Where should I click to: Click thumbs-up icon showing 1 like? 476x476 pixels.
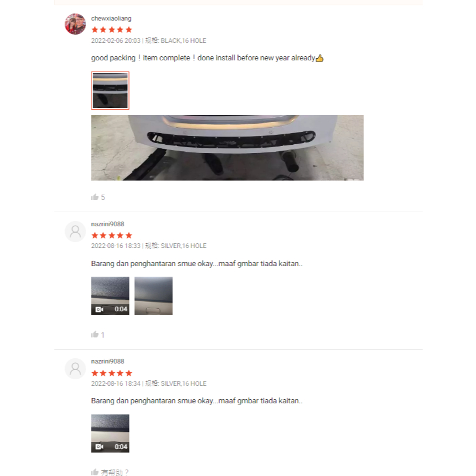click(95, 335)
